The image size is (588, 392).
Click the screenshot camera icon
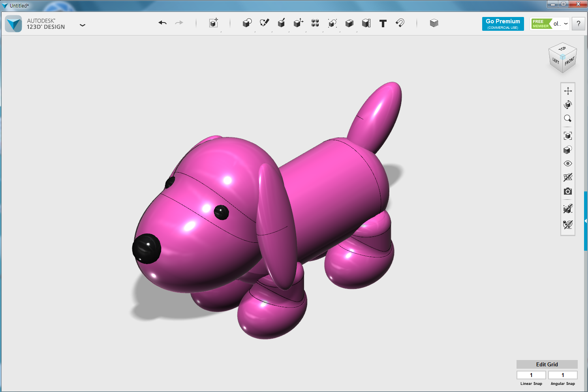coord(568,191)
